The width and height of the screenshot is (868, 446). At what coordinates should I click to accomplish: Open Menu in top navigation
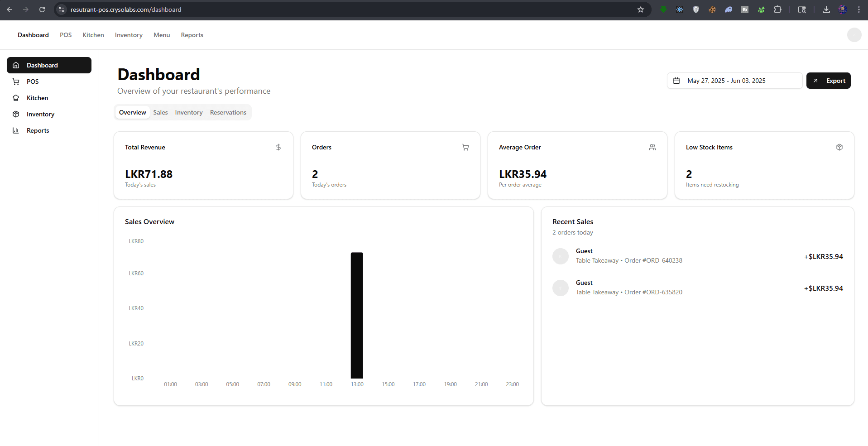[162, 35]
